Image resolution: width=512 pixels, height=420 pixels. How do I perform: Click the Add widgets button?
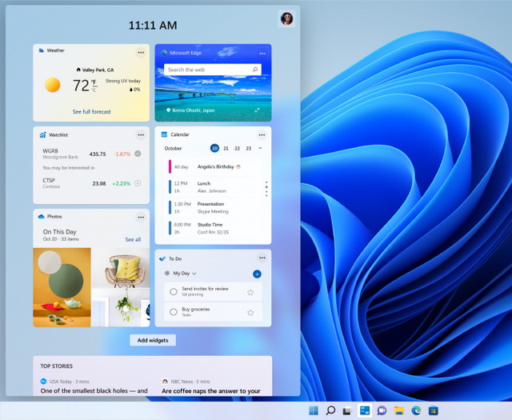click(153, 340)
